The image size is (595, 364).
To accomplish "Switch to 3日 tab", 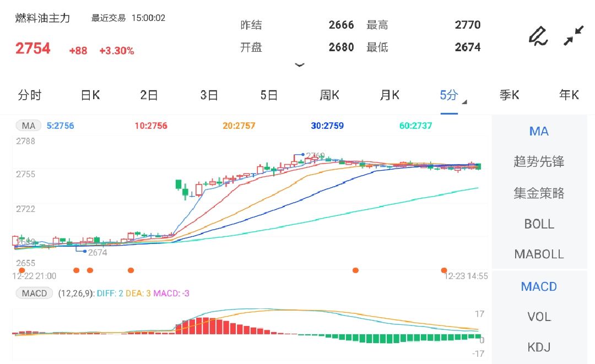I will tap(209, 95).
